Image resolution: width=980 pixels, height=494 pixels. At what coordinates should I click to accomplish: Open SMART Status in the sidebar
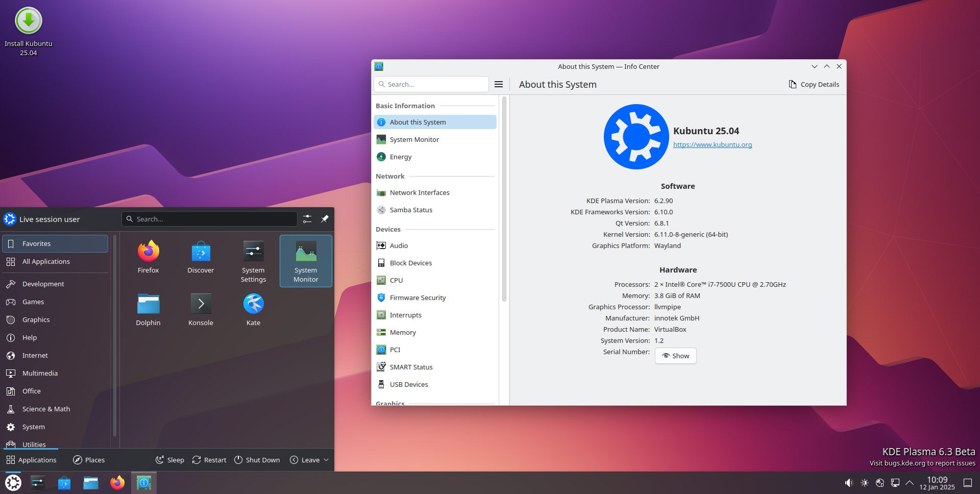pyautogui.click(x=435, y=367)
